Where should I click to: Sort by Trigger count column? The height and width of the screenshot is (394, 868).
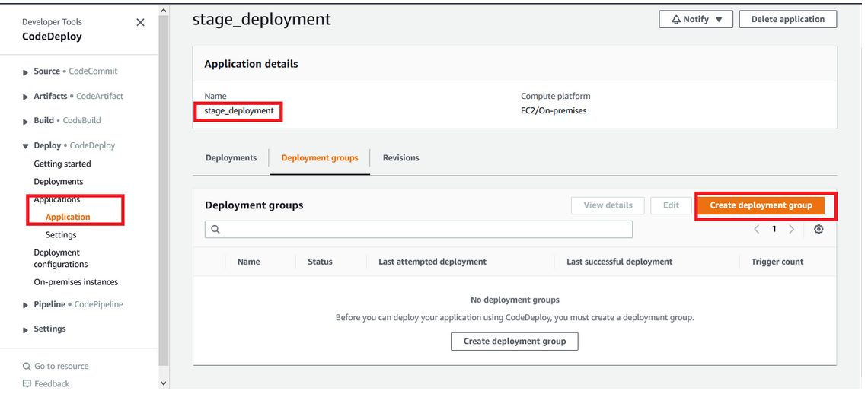click(x=777, y=262)
